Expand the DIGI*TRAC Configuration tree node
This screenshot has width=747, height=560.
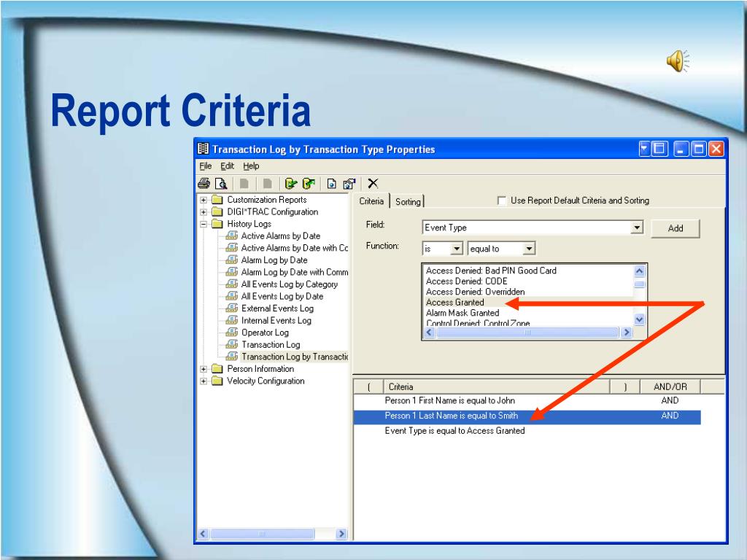tap(204, 212)
